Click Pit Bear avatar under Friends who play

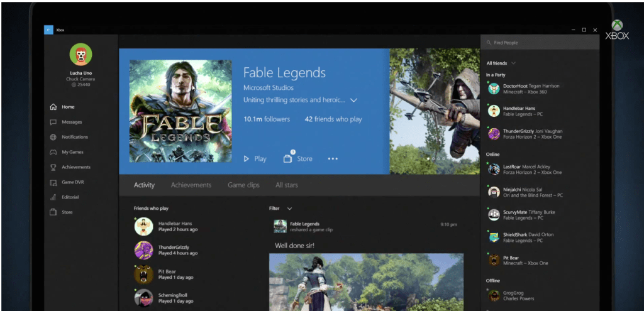[x=144, y=275]
